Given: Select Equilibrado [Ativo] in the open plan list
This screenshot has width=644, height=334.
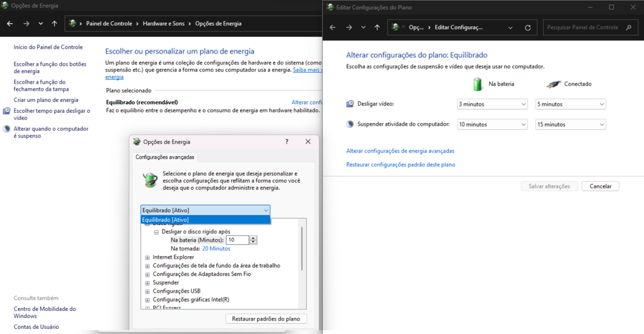Looking at the screenshot, I should 205,220.
